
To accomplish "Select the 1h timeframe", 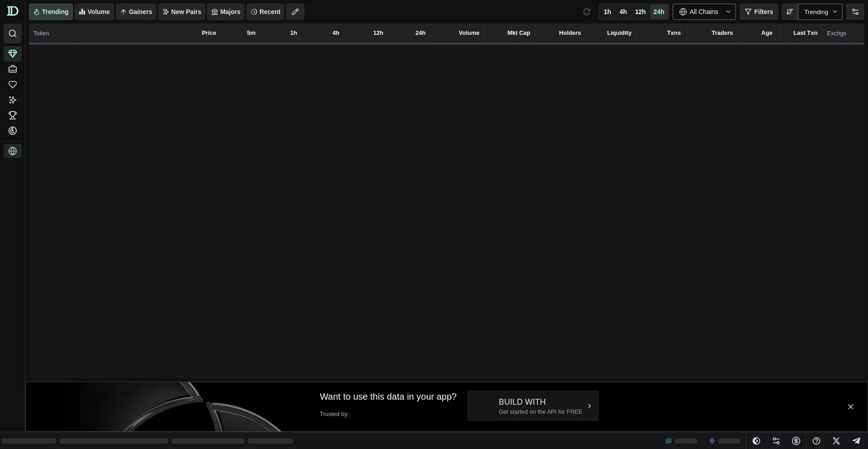I will coord(607,12).
